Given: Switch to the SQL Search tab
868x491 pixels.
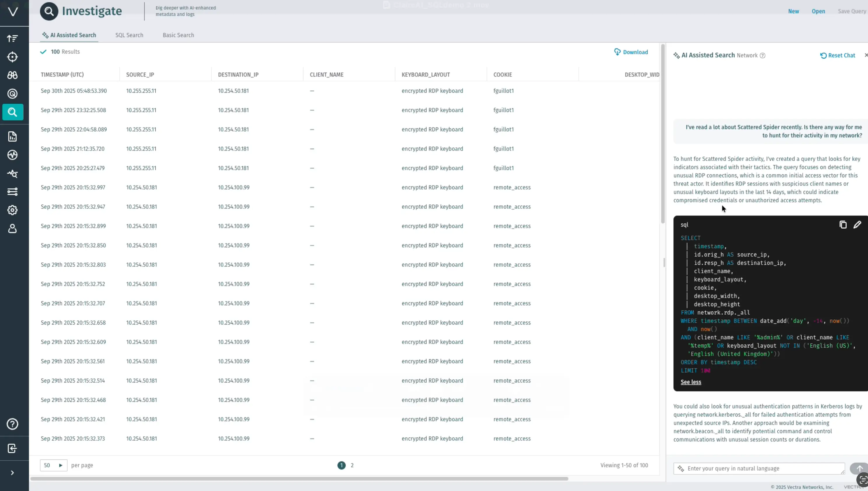Looking at the screenshot, I should [x=129, y=35].
